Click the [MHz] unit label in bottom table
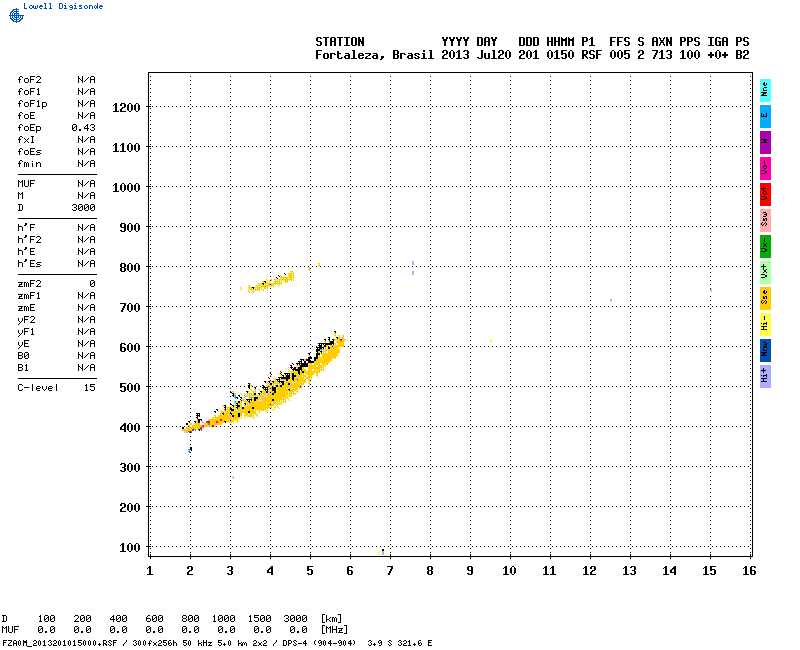The image size is (800, 650). tap(334, 630)
